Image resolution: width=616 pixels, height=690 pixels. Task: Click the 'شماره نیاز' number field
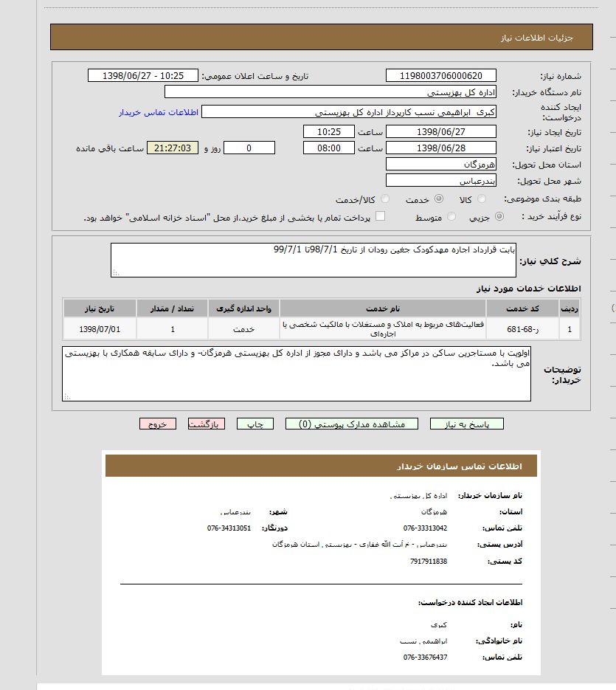click(x=440, y=75)
